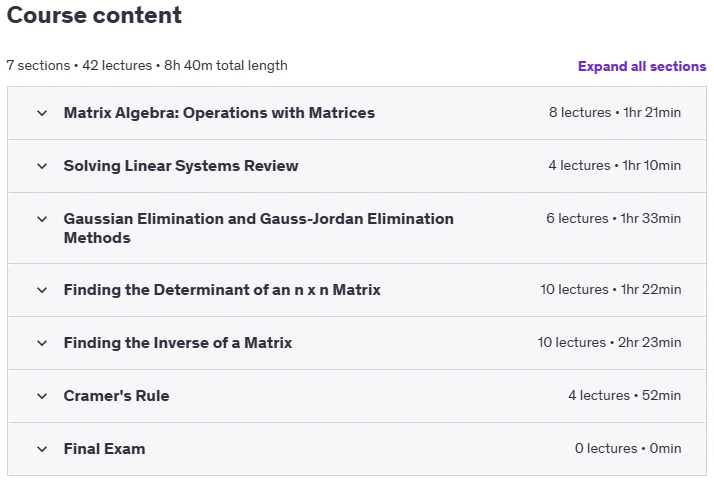Click the 10 lectures 2hr 23min label
The height and width of the screenshot is (485, 714).
(x=609, y=342)
